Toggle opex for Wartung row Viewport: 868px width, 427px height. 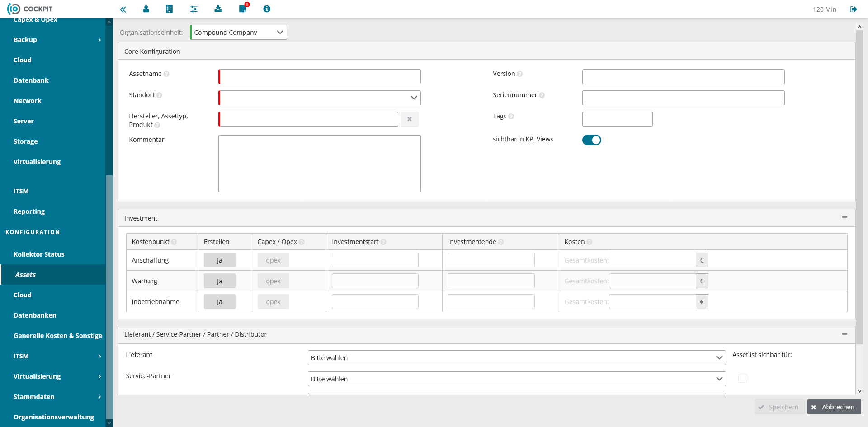pyautogui.click(x=274, y=281)
